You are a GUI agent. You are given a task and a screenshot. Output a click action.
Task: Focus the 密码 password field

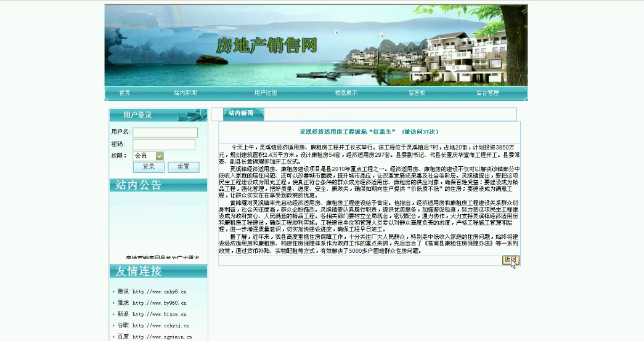pyautogui.click(x=164, y=145)
